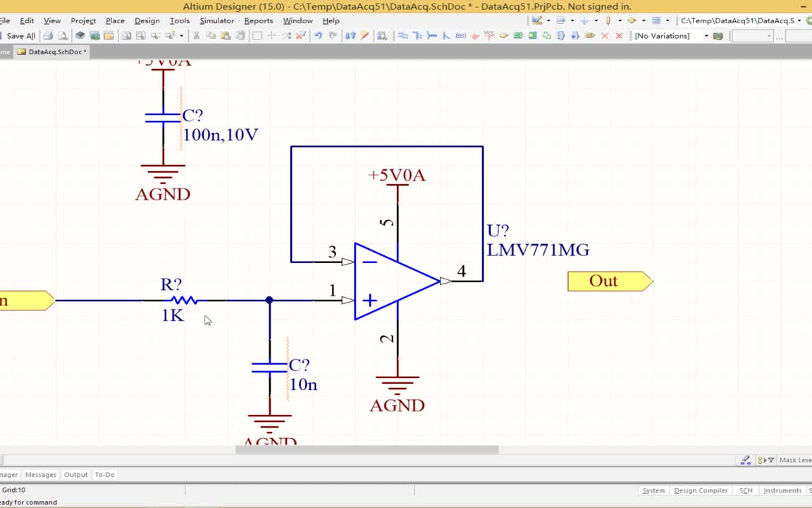Place a GND power port from the toolbar
This screenshot has width=812, height=508.
pos(474,36)
